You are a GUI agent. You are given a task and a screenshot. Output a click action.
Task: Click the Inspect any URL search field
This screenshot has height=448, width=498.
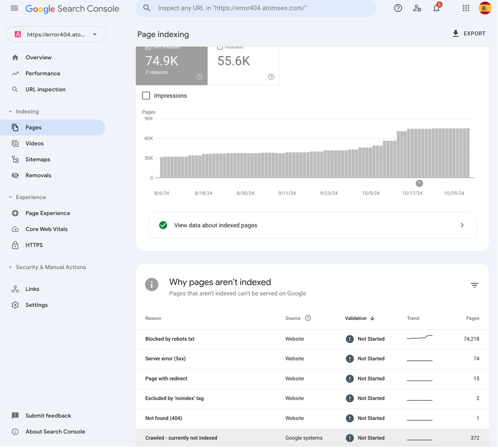click(x=256, y=8)
